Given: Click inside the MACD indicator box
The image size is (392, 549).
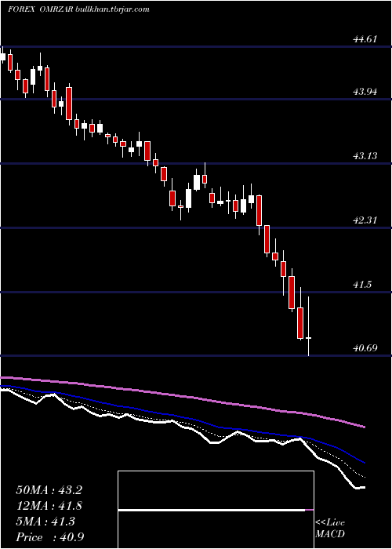Looking at the screenshot, I should [216, 510].
